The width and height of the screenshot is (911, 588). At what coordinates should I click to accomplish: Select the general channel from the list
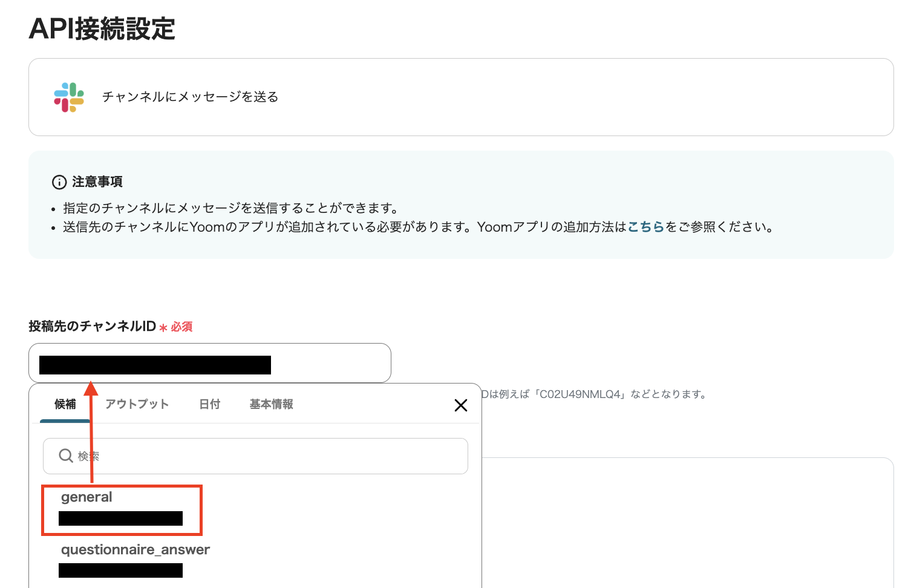(87, 497)
